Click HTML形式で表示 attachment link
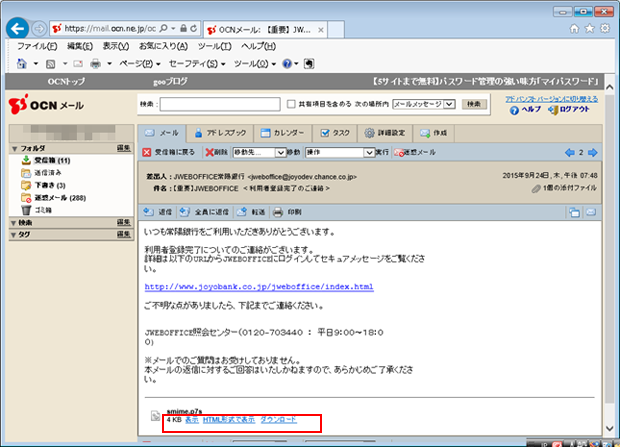 [229, 420]
